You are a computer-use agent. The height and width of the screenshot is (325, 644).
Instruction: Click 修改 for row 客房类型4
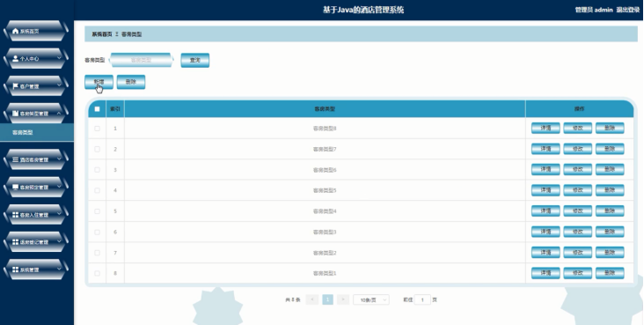pos(577,211)
